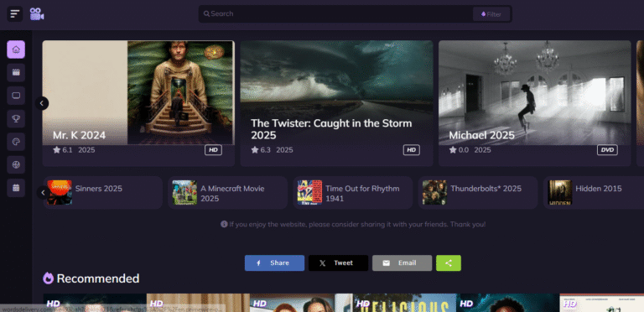This screenshot has width=644, height=312.
Task: Select the trophy icon in sidebar
Action: click(x=16, y=118)
